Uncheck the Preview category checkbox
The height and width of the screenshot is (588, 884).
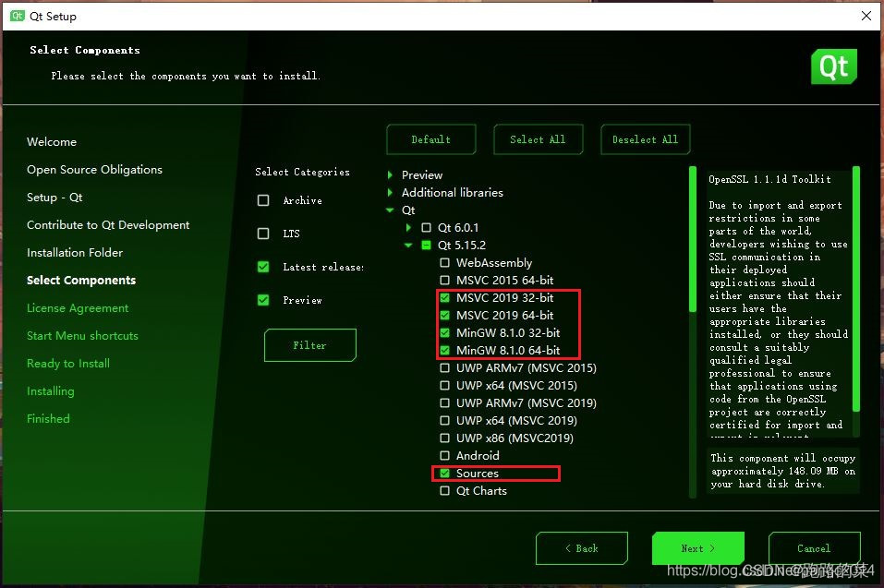coord(262,300)
